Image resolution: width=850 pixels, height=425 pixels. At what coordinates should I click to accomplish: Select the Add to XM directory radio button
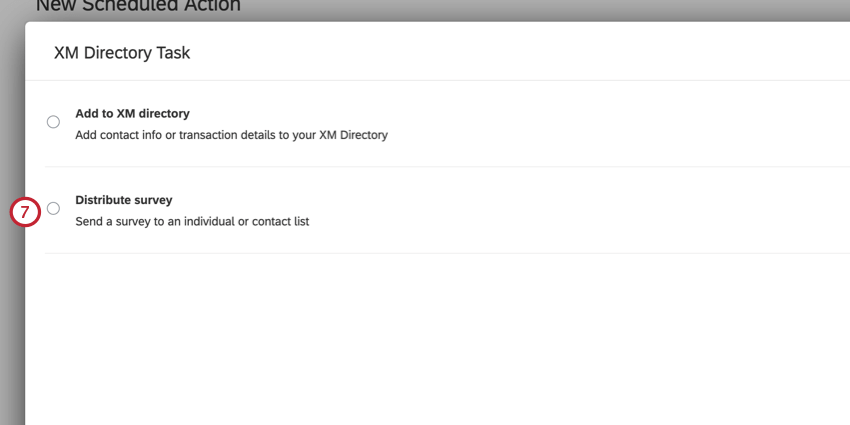point(53,122)
